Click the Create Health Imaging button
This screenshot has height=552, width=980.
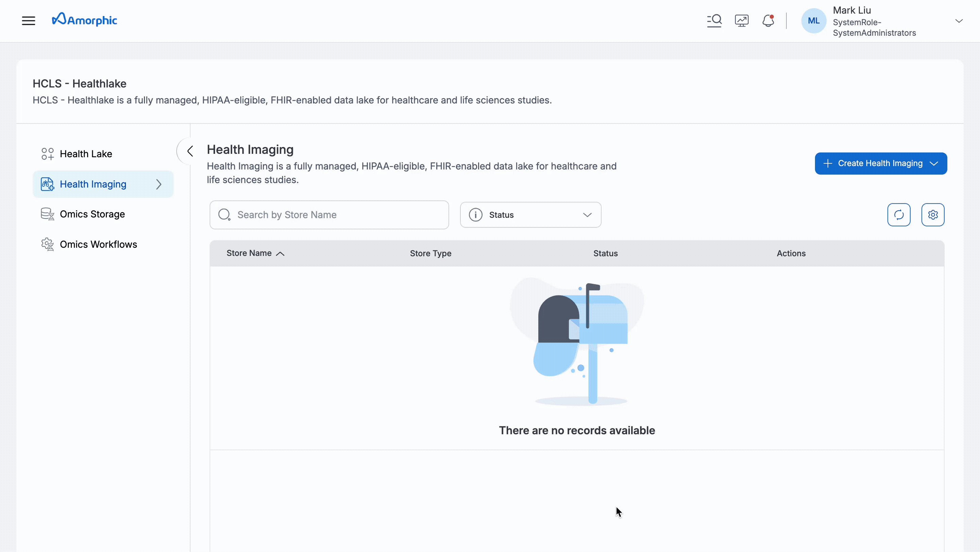tap(873, 164)
